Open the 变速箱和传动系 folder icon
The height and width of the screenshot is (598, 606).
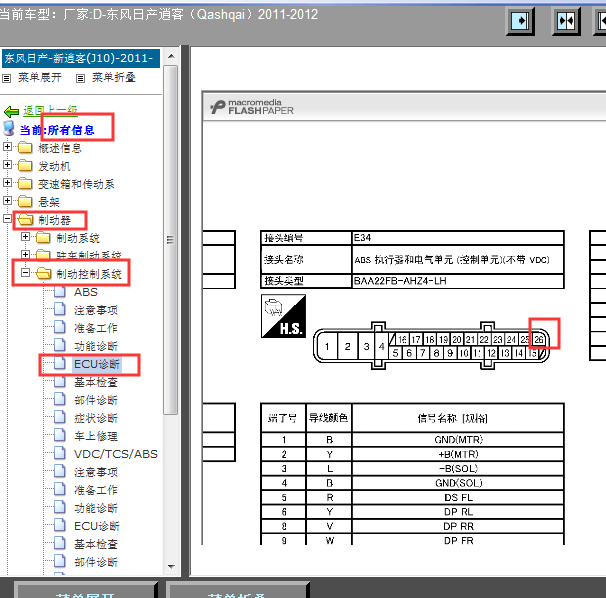click(x=25, y=183)
